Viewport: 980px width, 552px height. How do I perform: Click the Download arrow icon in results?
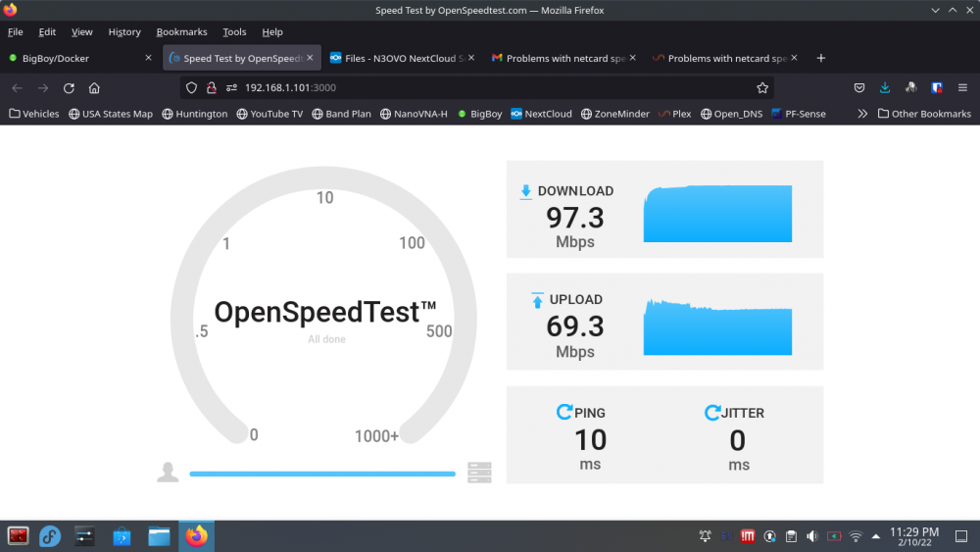coord(525,192)
